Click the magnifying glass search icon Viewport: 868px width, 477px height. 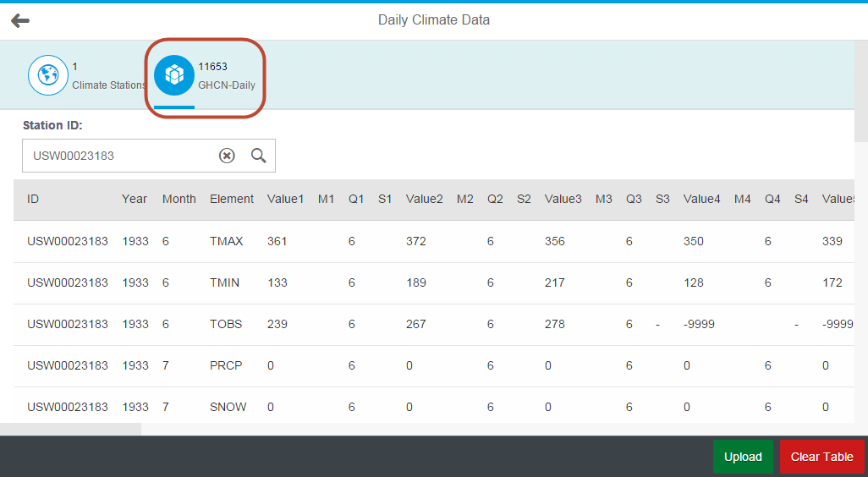259,156
